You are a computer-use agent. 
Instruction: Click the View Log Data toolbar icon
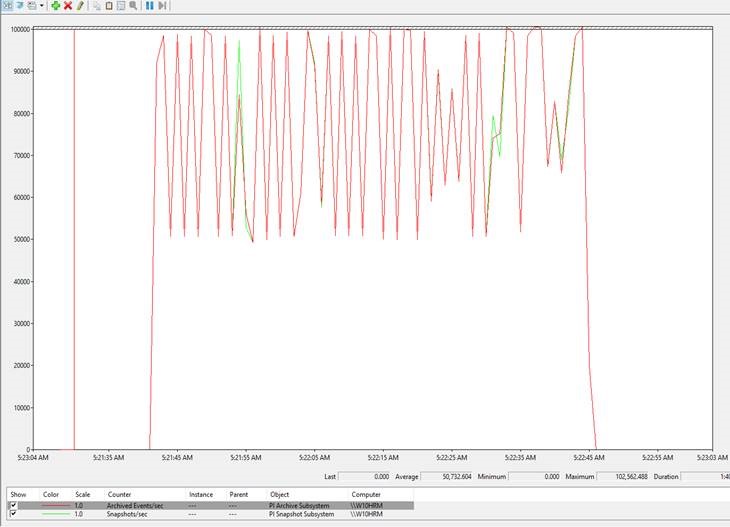[20, 5]
